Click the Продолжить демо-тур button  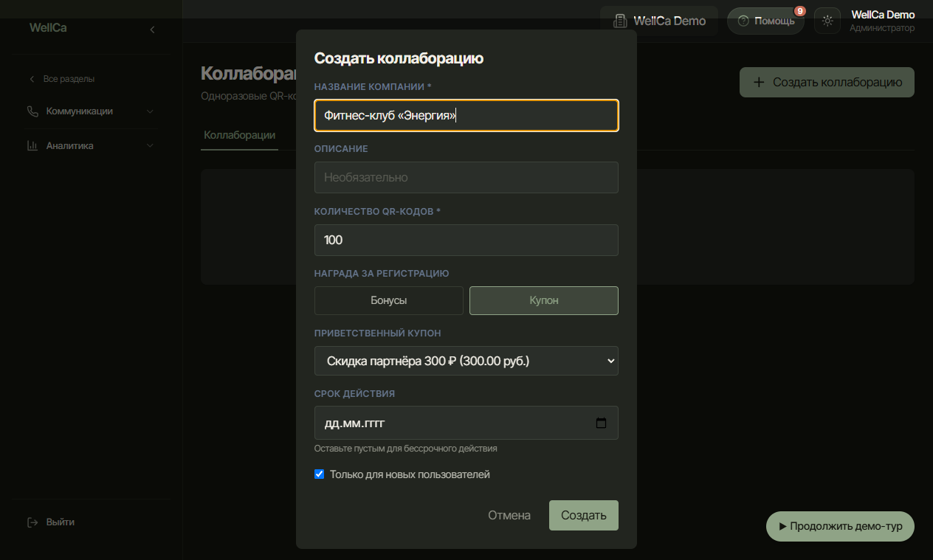click(x=840, y=527)
